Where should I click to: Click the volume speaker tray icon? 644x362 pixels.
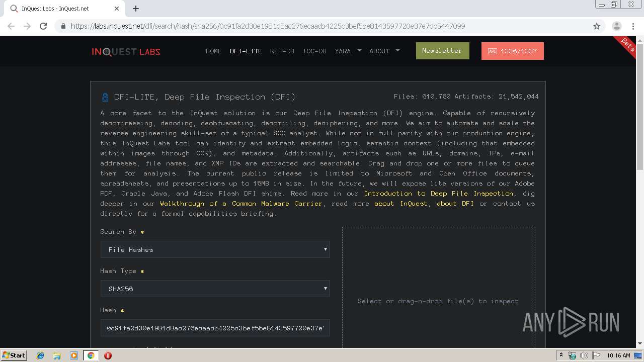[584, 355]
